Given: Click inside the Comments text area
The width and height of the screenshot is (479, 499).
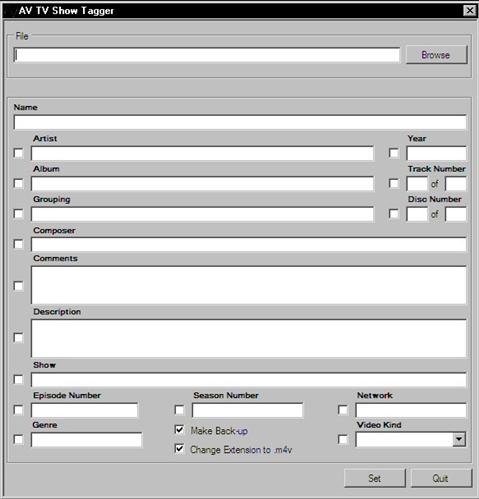Looking at the screenshot, I should pyautogui.click(x=249, y=285).
